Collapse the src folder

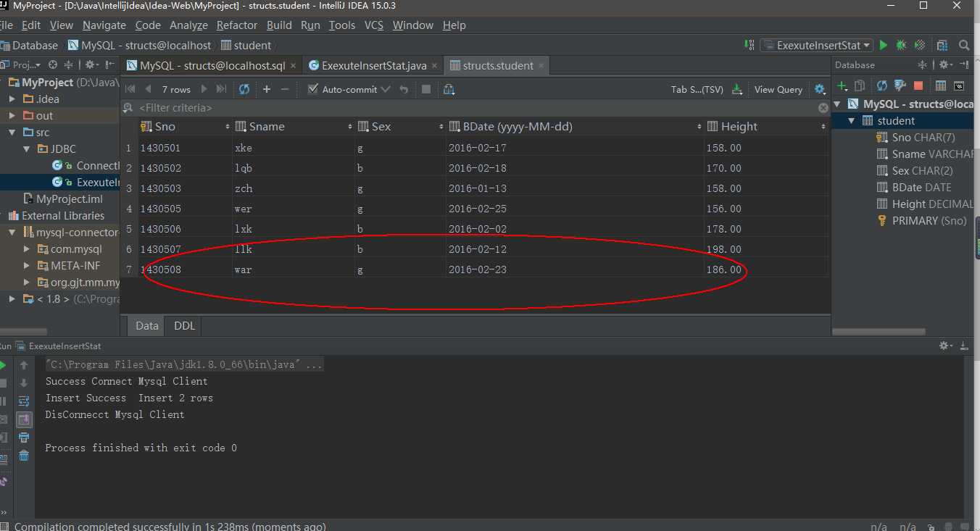[12, 133]
